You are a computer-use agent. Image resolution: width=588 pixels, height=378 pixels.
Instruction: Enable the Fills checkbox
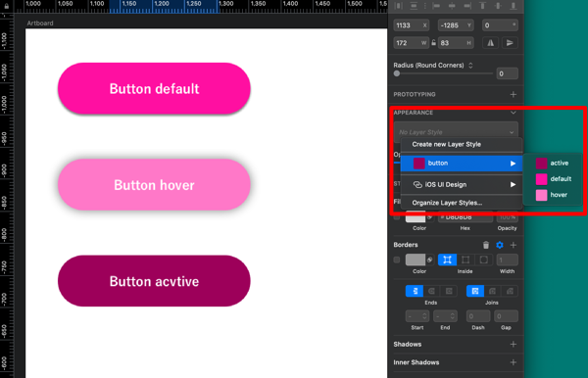pos(397,216)
